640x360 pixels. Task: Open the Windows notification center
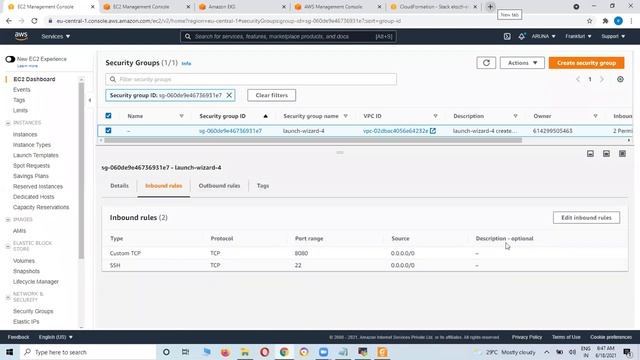627,352
